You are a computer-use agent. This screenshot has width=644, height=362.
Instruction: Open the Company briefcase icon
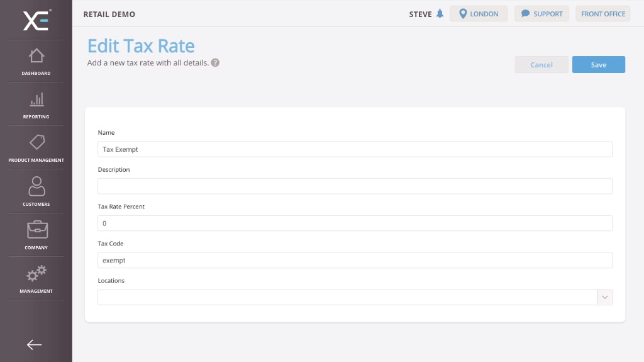36,230
